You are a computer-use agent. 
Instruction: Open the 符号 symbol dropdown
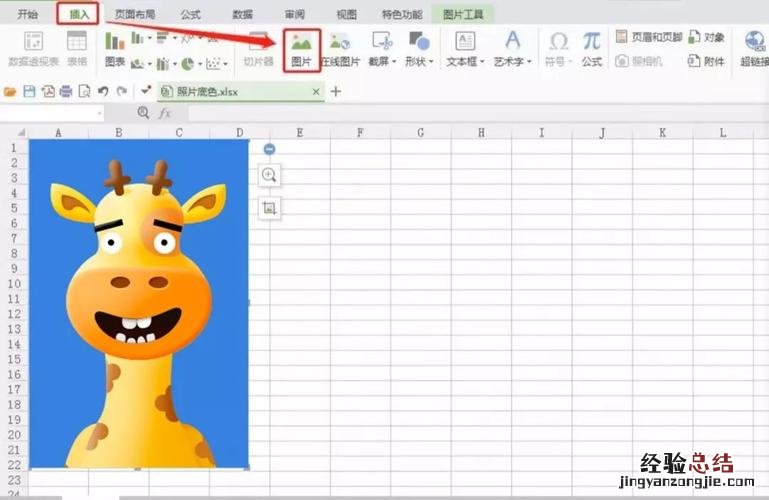[x=559, y=61]
